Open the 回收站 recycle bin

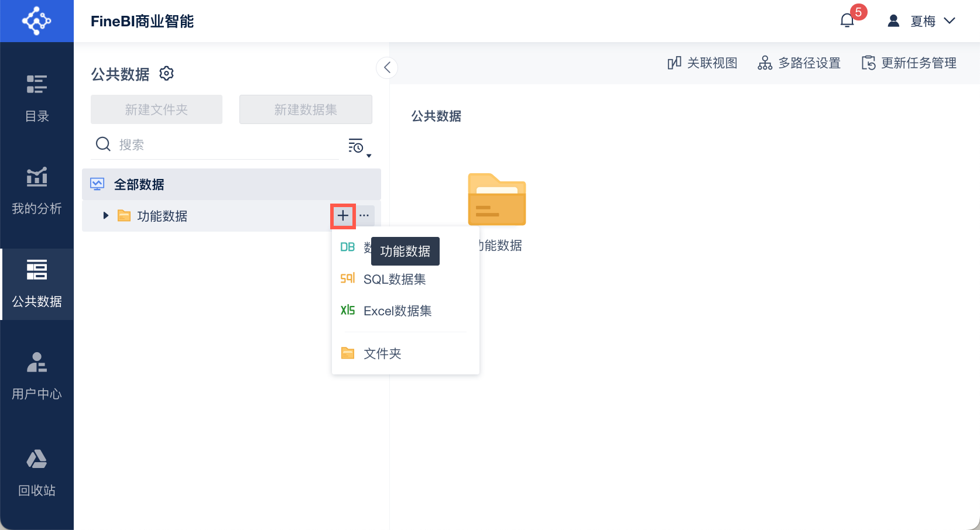click(x=36, y=473)
